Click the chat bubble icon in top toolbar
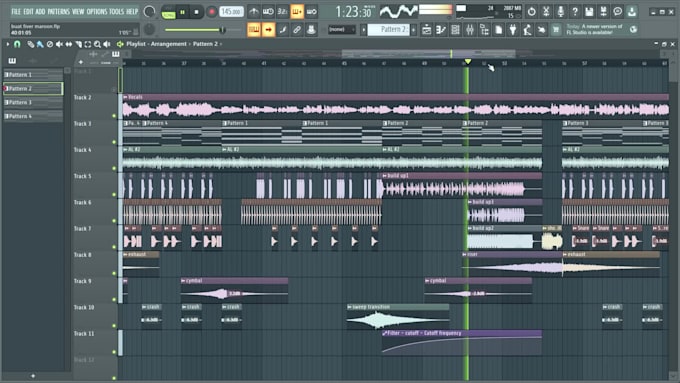 tap(618, 12)
